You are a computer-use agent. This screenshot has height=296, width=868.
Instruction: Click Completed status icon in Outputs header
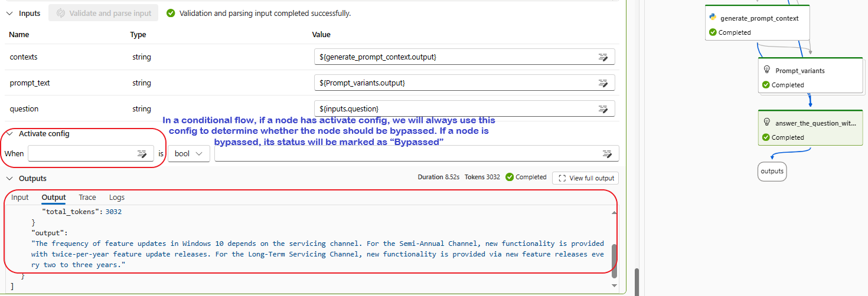click(510, 177)
